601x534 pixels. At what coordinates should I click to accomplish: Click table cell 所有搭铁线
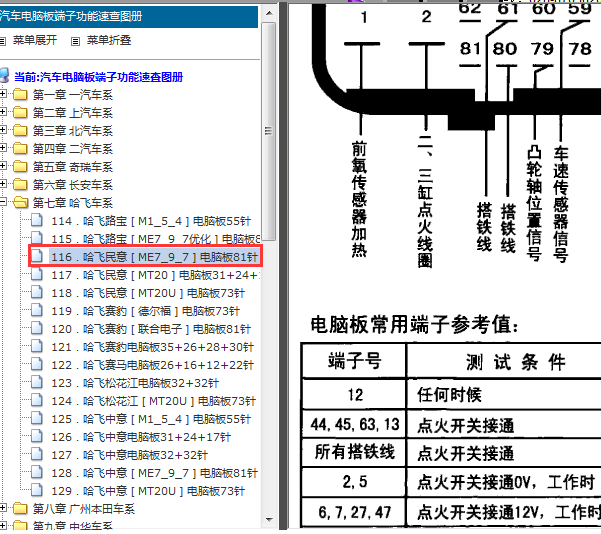(355, 452)
